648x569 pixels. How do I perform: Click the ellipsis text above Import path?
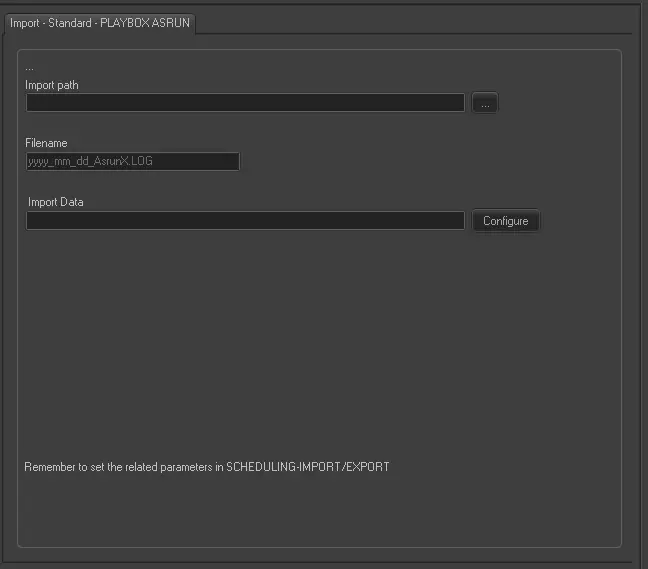(x=29, y=67)
